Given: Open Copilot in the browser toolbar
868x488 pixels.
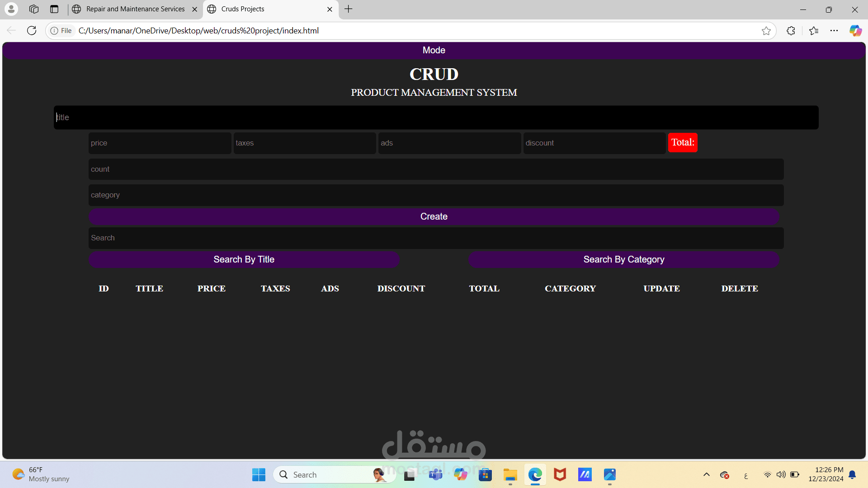Looking at the screenshot, I should (x=855, y=30).
